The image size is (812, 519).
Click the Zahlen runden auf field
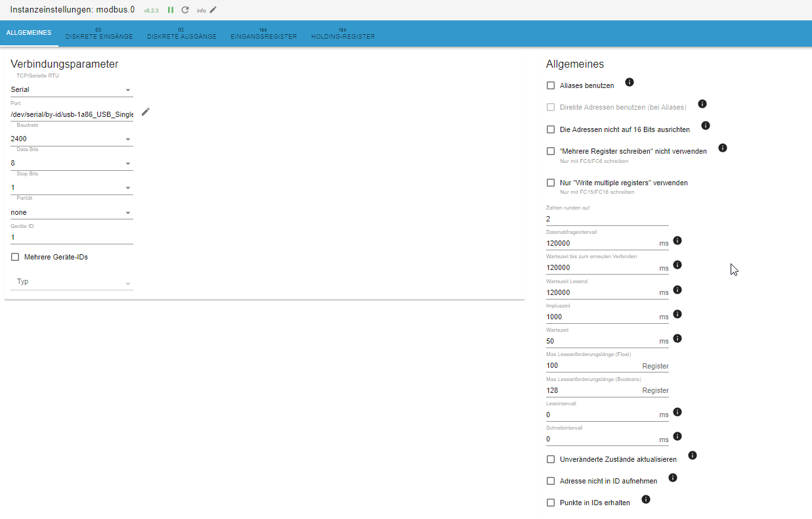(607, 219)
